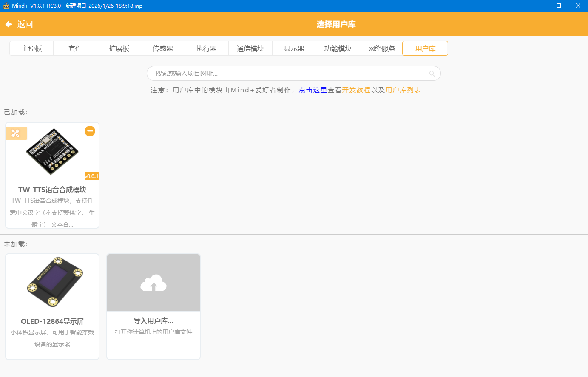
Task: Click the TW-TTS module description text
Action: pos(52,213)
